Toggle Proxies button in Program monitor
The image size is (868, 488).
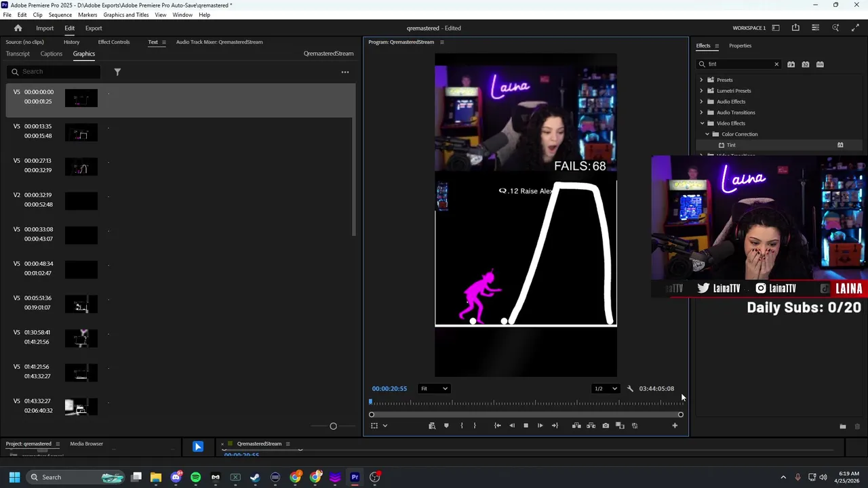[635, 426]
